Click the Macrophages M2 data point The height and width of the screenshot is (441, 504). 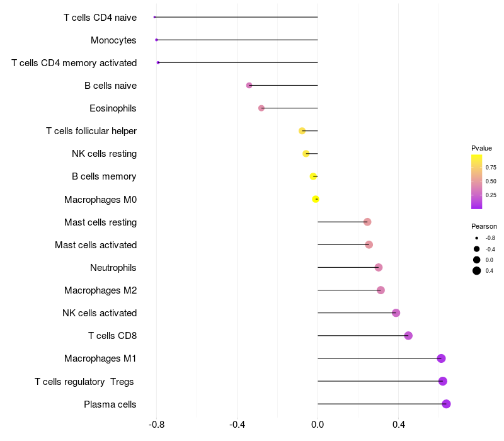pyautogui.click(x=381, y=290)
